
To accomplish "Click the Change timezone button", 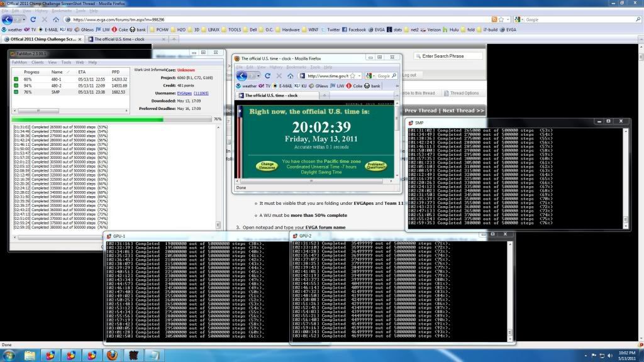I will point(266,166).
